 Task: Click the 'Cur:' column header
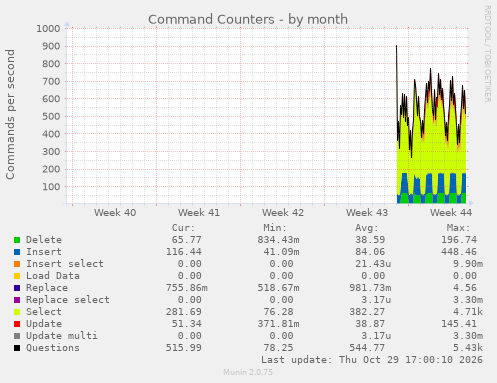click(x=183, y=228)
